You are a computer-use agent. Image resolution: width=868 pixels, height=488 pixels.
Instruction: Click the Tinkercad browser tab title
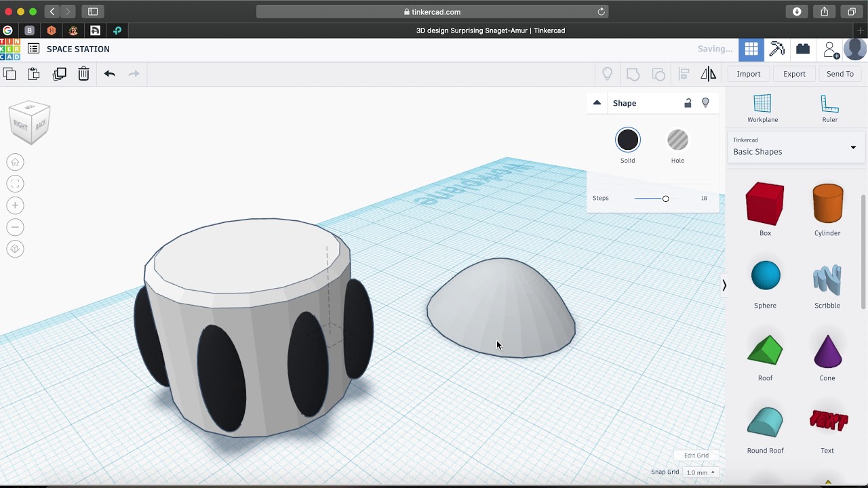490,30
